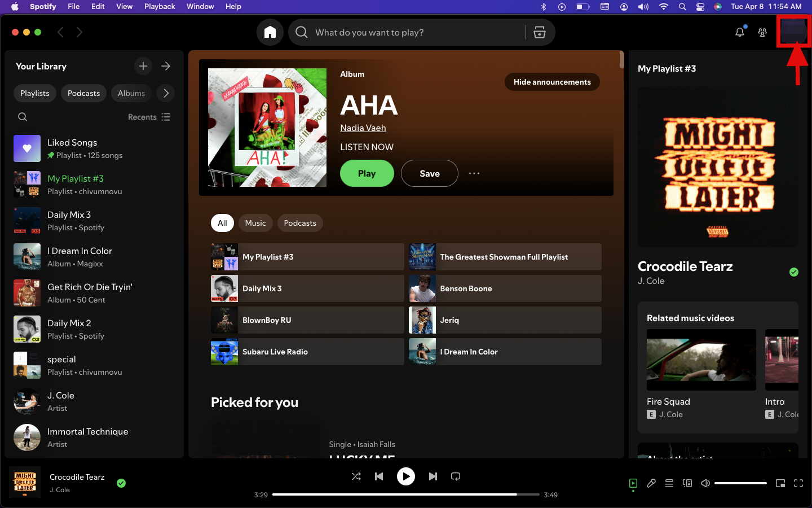Open Subaru Live Radio tile
This screenshot has height=508, width=812.
point(307,352)
